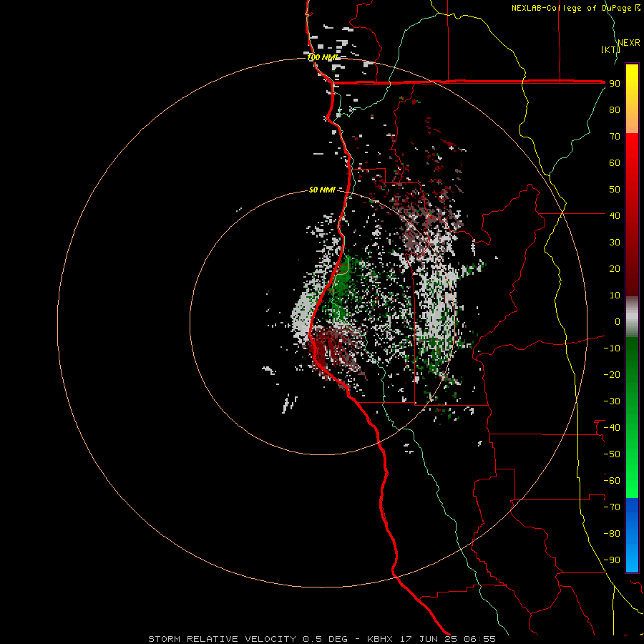This screenshot has width=644, height=644.
Task: Click the -50 scale label
Action: pos(612,454)
